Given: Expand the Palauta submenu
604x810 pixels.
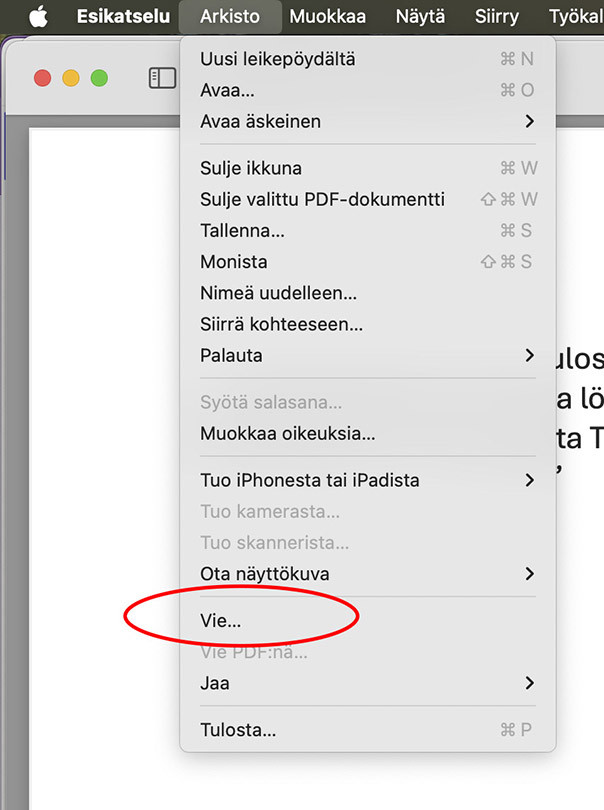Looking at the screenshot, I should click(x=231, y=355).
